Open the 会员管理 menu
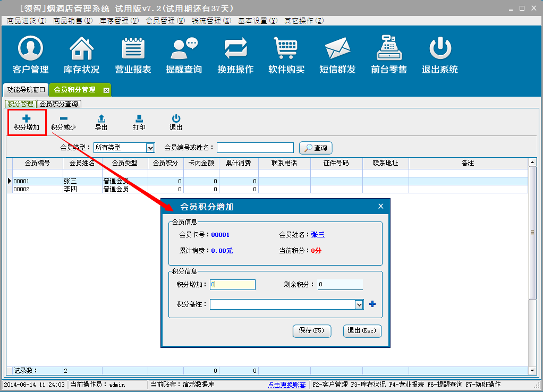 coord(165,21)
